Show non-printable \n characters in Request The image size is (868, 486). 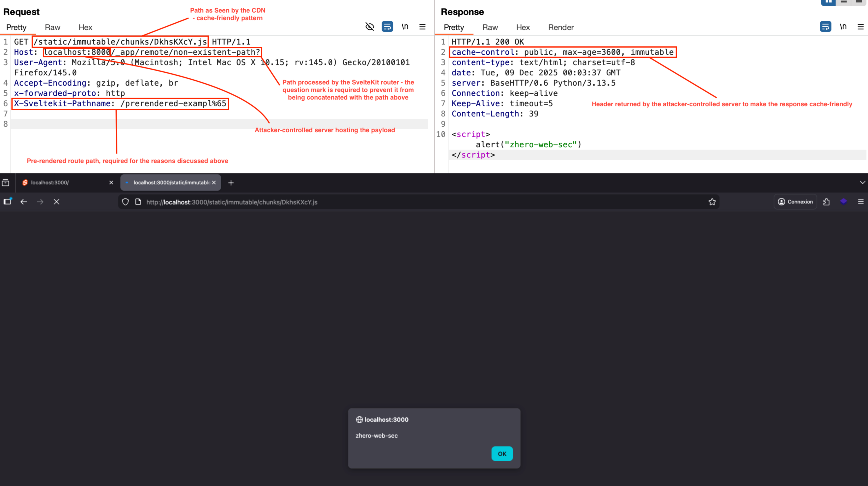point(405,27)
